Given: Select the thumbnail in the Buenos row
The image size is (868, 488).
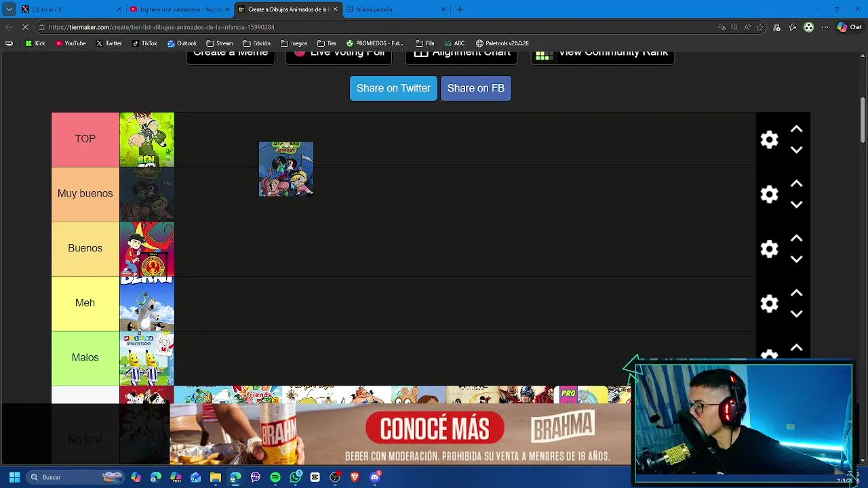Looking at the screenshot, I should coord(147,249).
